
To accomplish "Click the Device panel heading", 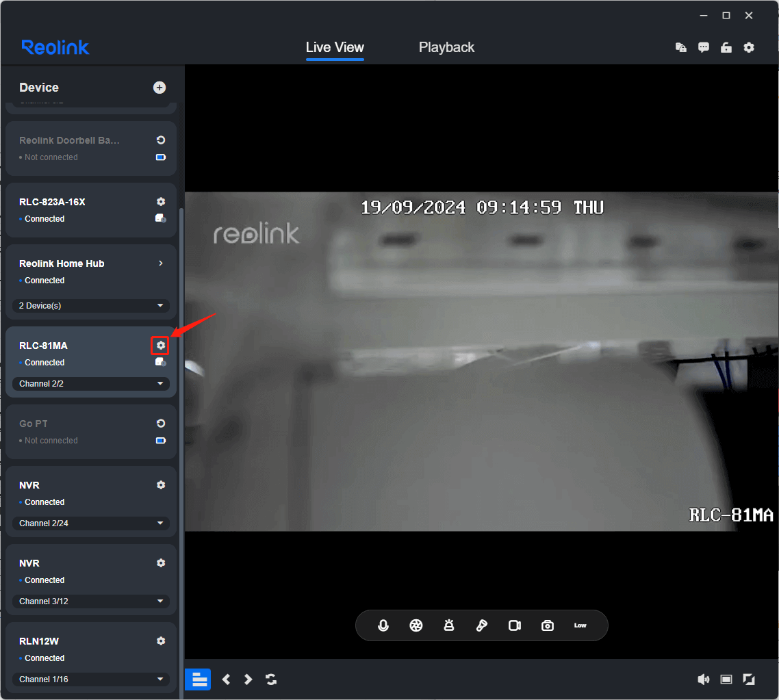I will (39, 88).
